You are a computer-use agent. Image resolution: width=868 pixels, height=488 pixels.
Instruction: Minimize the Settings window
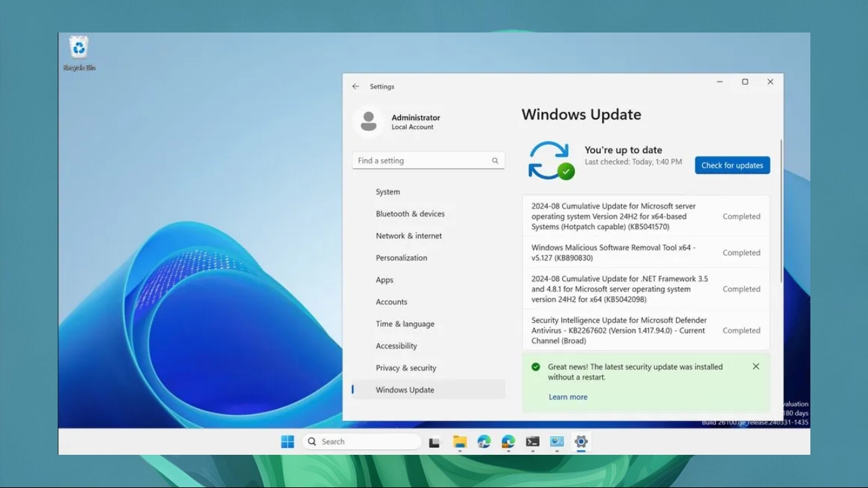tap(719, 82)
